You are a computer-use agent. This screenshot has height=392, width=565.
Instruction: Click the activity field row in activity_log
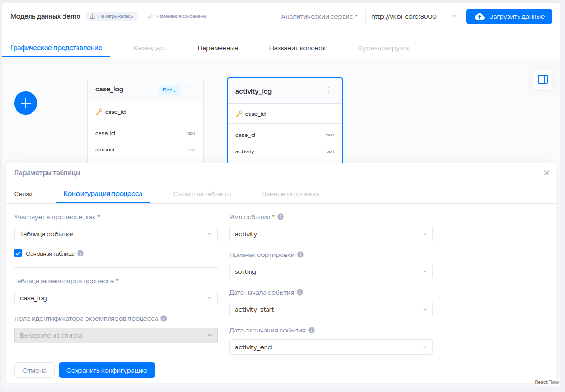[x=284, y=151]
